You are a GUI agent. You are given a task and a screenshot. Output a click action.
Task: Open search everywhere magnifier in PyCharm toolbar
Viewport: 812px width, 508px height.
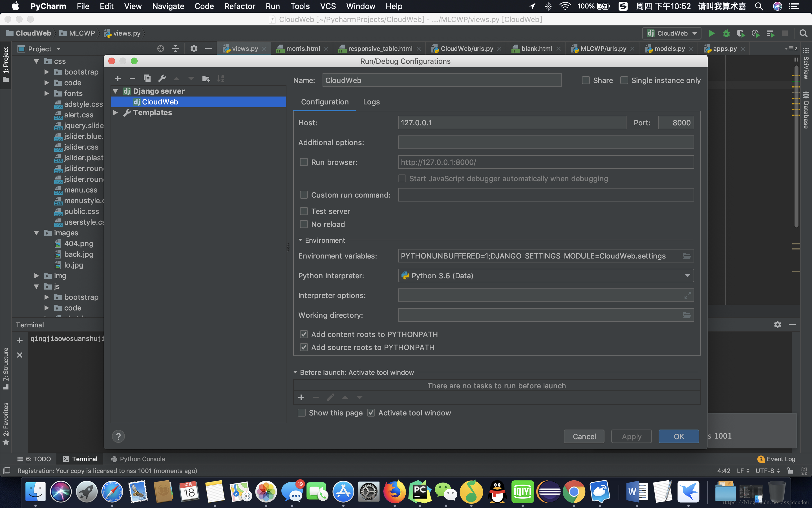click(x=803, y=33)
